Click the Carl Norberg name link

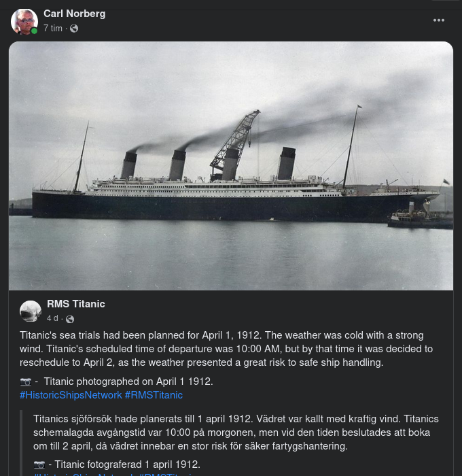[x=74, y=14]
